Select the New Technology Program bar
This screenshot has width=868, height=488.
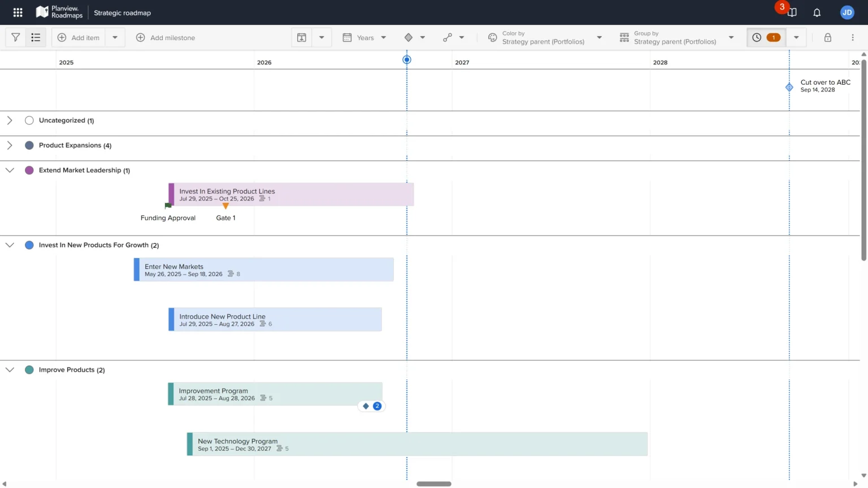click(417, 444)
